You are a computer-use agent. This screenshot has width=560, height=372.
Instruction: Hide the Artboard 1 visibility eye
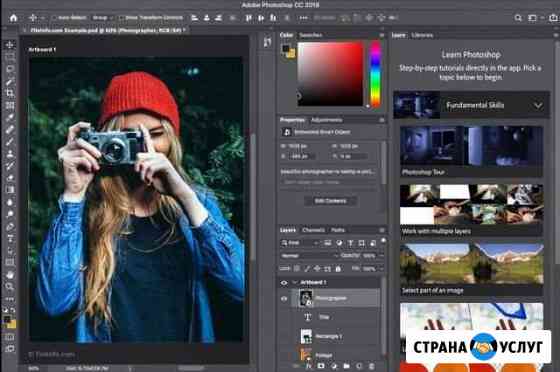click(x=284, y=283)
